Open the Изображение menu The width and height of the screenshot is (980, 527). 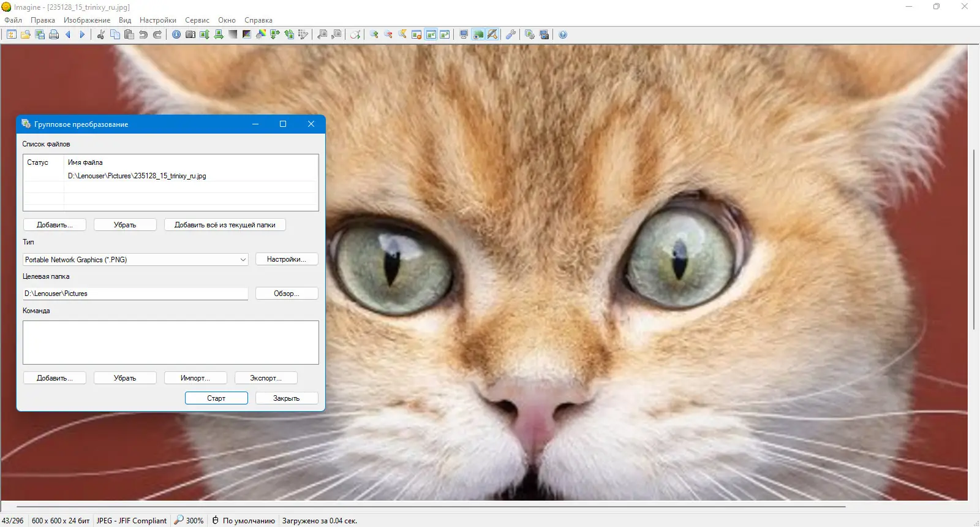pos(87,20)
